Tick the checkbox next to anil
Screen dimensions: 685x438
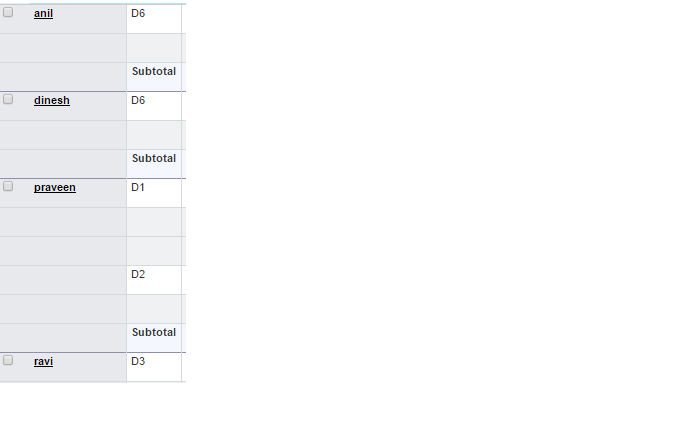[x=8, y=13]
